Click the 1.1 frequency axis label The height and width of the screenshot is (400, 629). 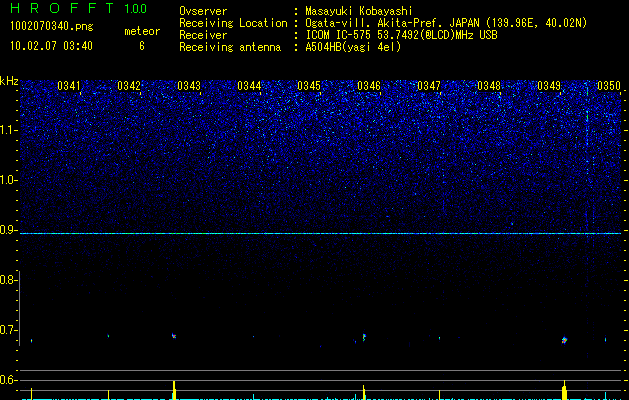point(9,130)
